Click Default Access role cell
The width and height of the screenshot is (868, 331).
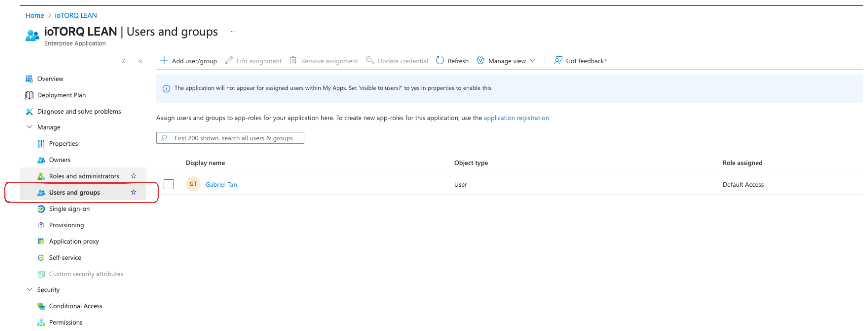coord(743,184)
